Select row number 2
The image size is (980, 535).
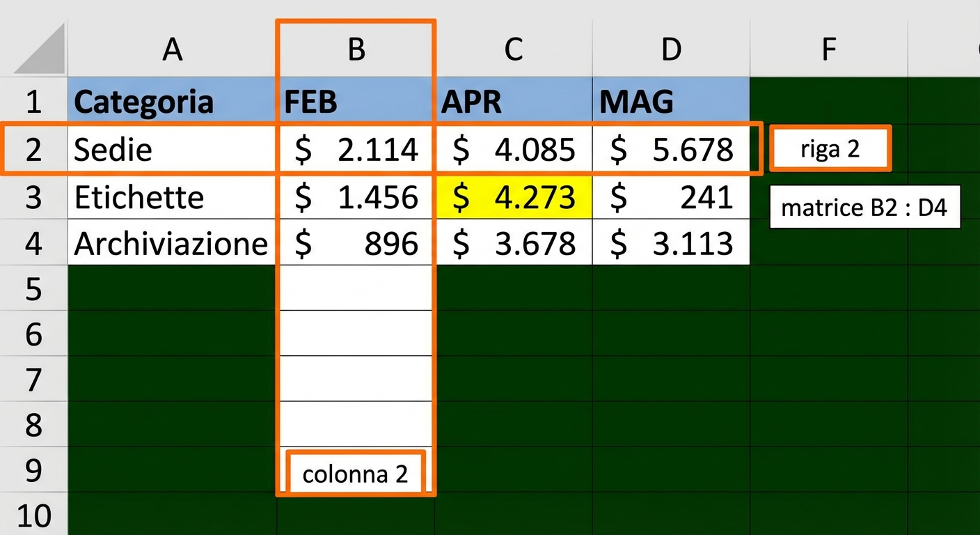[33, 148]
